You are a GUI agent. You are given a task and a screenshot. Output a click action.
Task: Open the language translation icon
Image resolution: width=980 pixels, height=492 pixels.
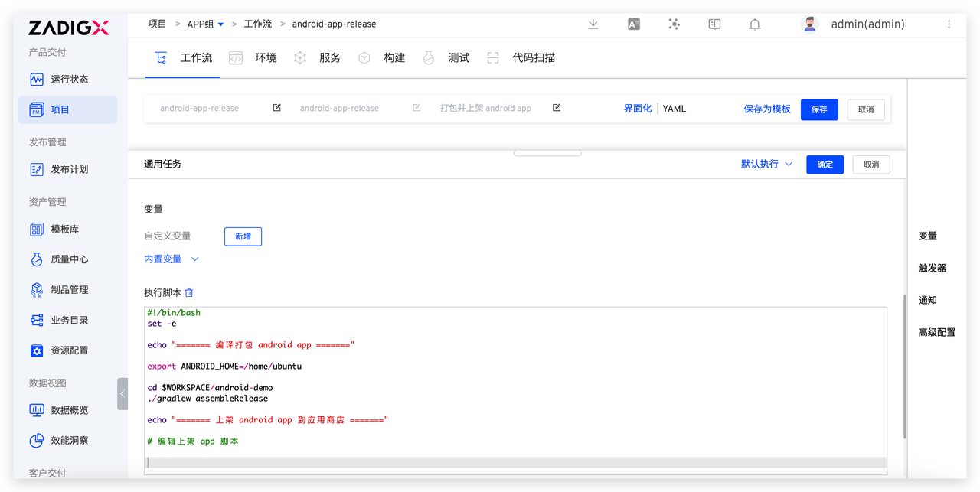point(634,24)
